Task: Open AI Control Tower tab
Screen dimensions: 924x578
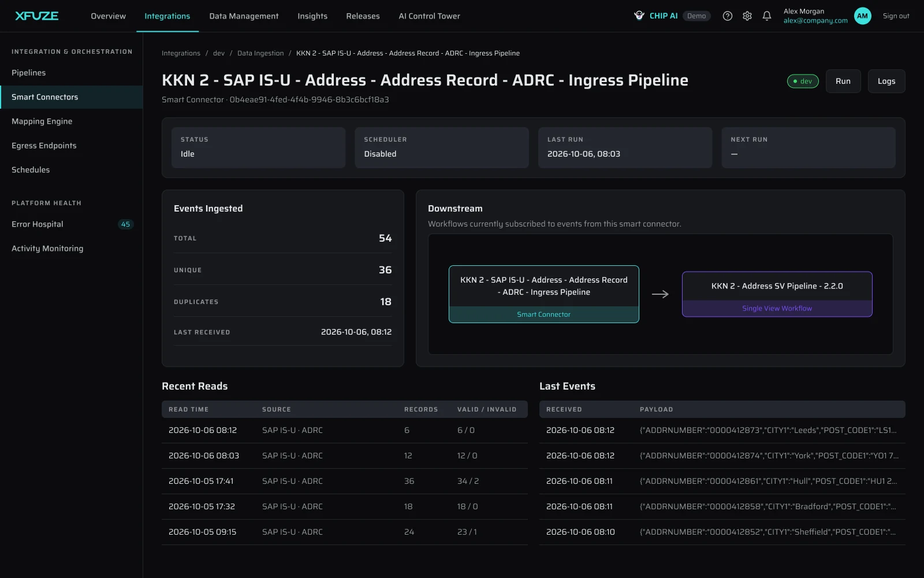Action: pos(429,16)
